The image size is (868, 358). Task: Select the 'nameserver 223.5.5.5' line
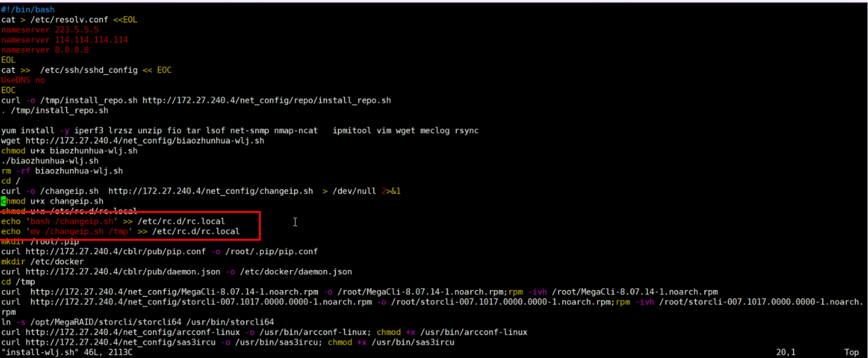click(49, 30)
